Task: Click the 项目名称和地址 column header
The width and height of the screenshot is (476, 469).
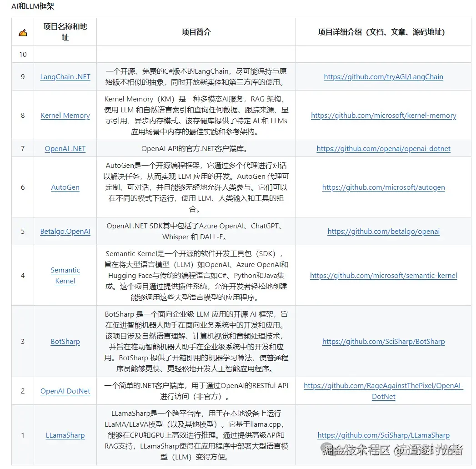Action: tap(65, 32)
